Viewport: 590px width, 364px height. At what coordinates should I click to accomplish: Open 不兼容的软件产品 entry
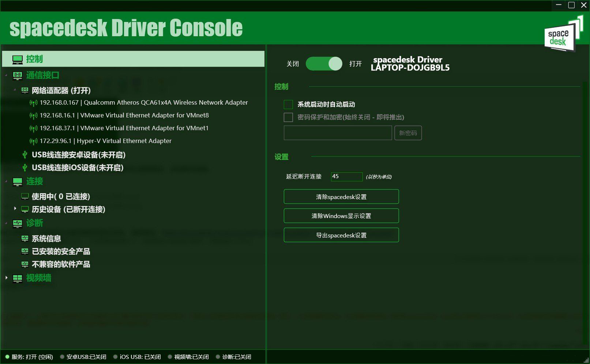[61, 264]
